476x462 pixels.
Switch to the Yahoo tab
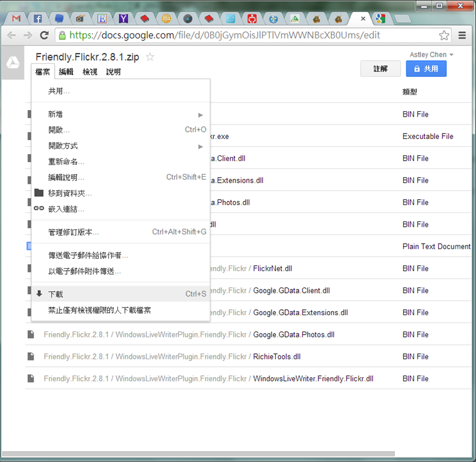123,19
